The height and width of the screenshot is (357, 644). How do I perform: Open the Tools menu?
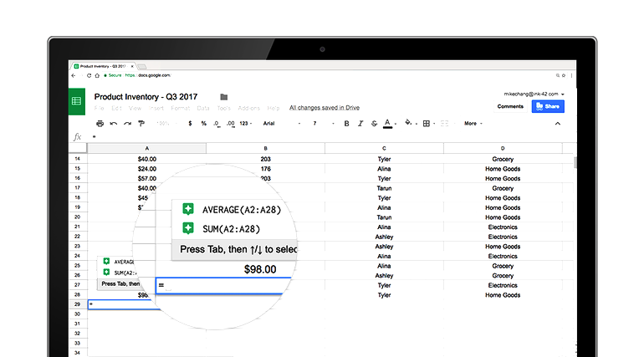pyautogui.click(x=224, y=108)
